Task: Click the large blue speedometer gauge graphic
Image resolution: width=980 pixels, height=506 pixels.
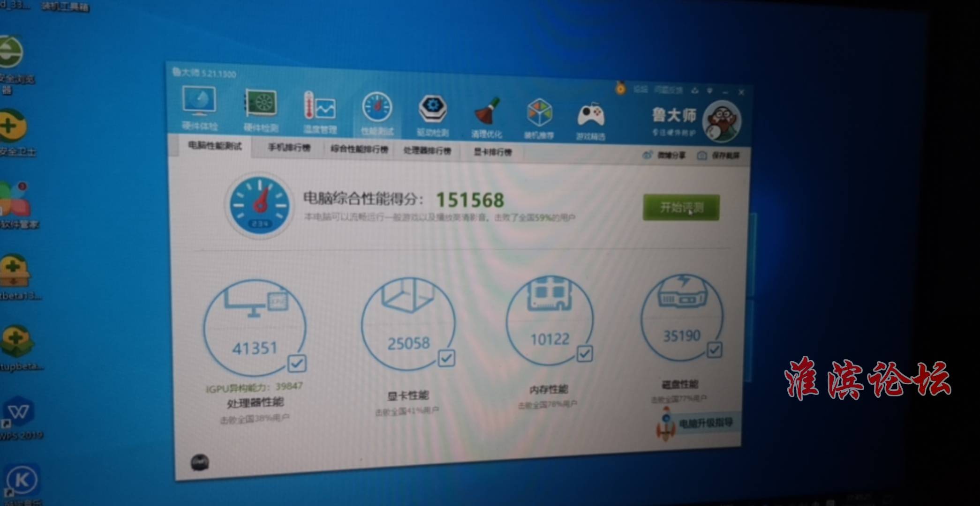Action: pyautogui.click(x=259, y=206)
